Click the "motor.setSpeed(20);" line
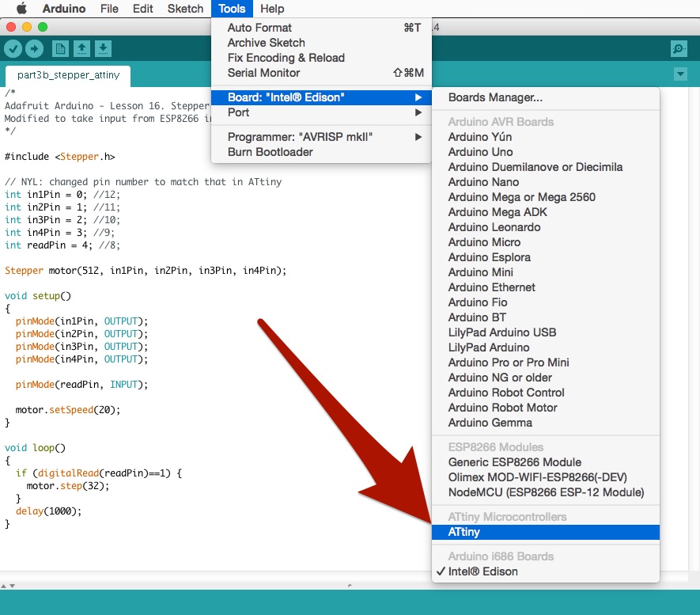 pyautogui.click(x=68, y=410)
